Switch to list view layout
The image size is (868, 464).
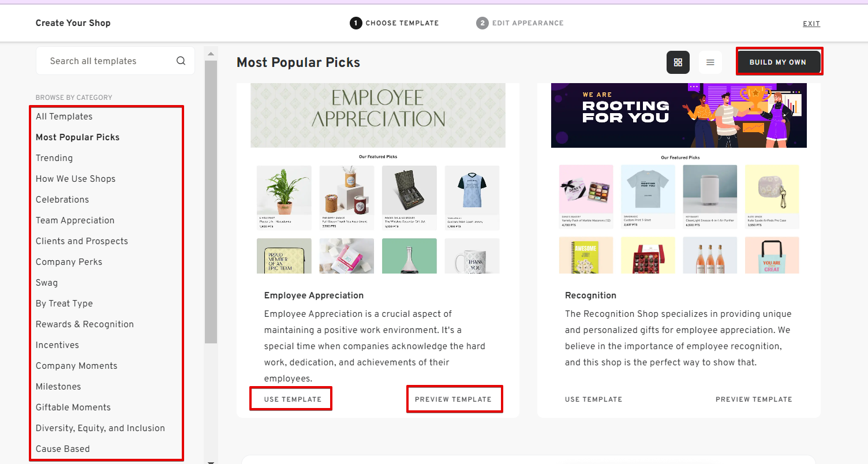pyautogui.click(x=710, y=62)
